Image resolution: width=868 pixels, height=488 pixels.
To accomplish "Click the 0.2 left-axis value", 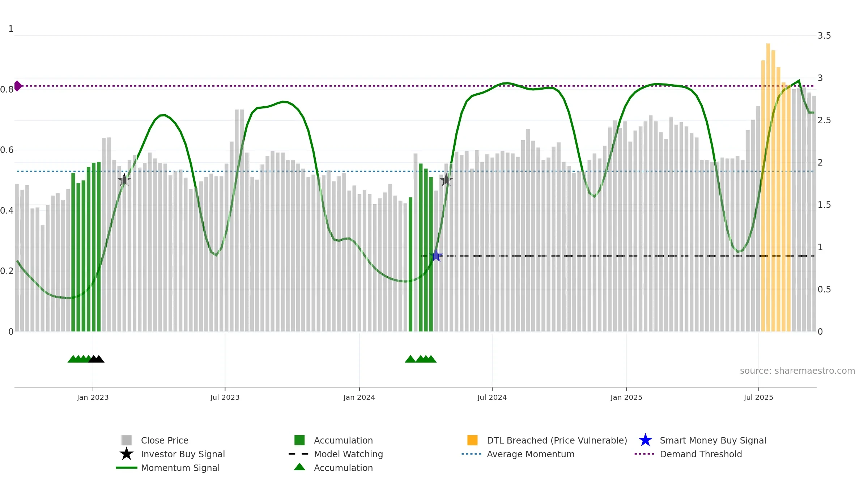I will click(7, 271).
